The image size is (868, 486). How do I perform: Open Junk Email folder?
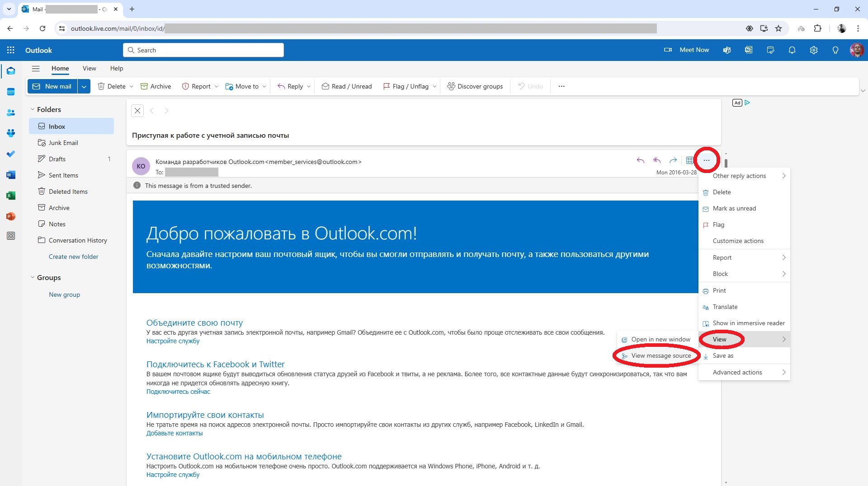click(x=71, y=143)
